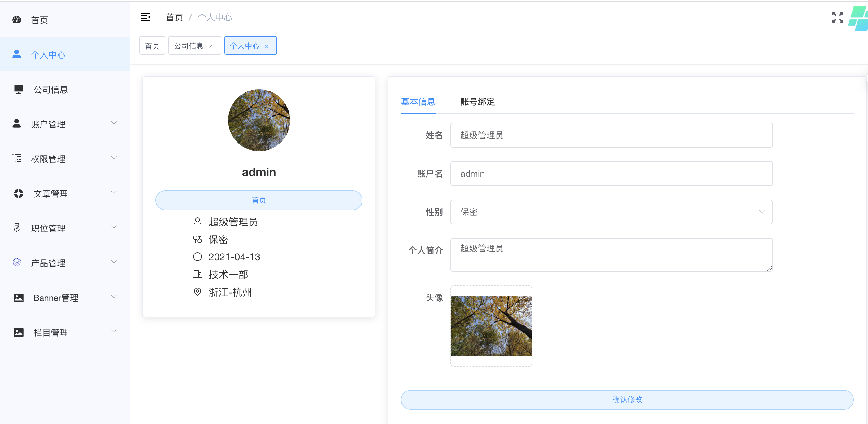Click the dashboard icon beside 首页

click(x=17, y=20)
